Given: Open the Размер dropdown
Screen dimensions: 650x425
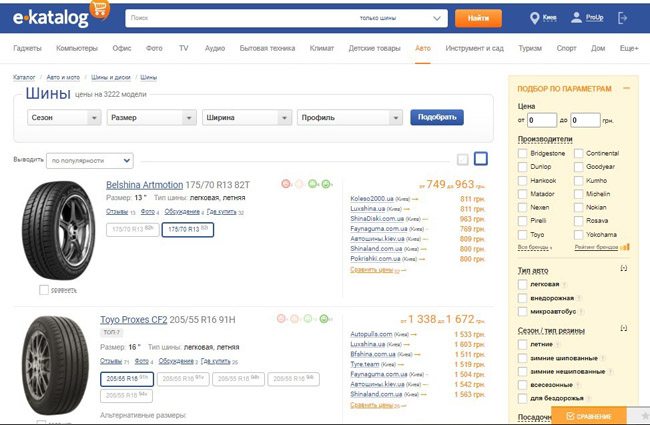Looking at the screenshot, I should [x=151, y=118].
